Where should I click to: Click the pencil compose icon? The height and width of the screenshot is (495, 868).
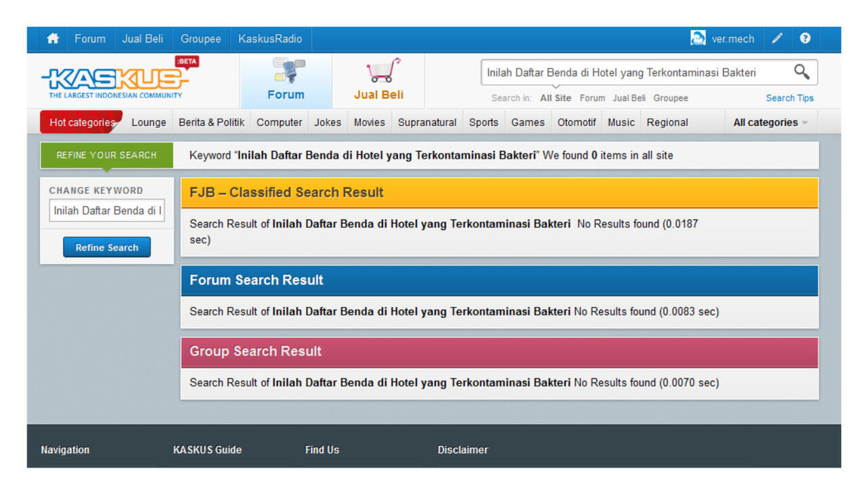coord(777,39)
